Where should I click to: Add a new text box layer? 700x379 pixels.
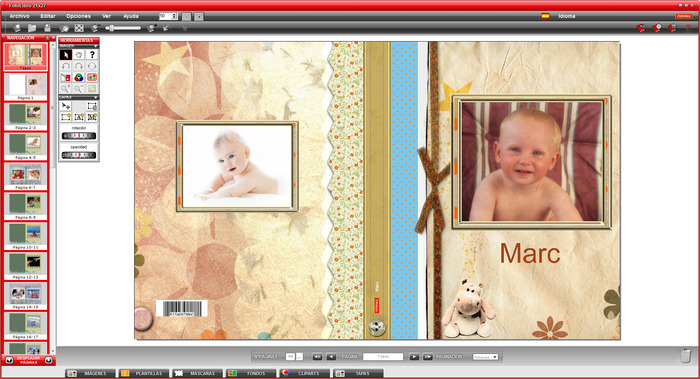click(x=79, y=117)
